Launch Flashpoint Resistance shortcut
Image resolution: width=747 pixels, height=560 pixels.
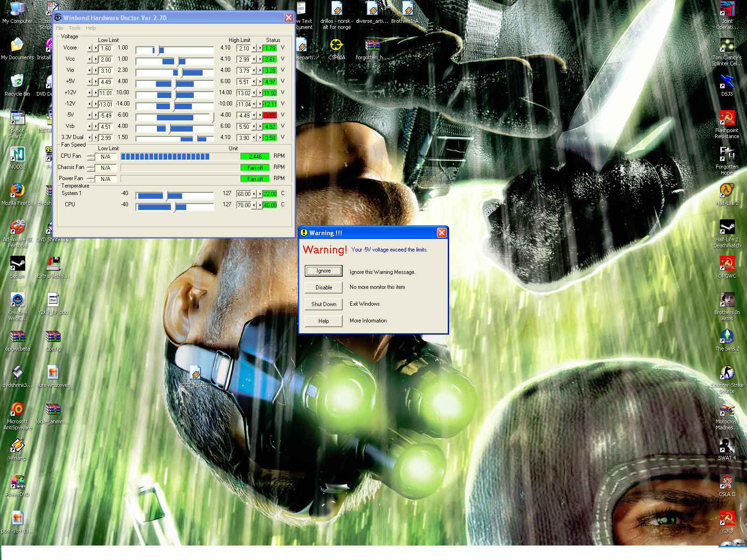tap(727, 125)
